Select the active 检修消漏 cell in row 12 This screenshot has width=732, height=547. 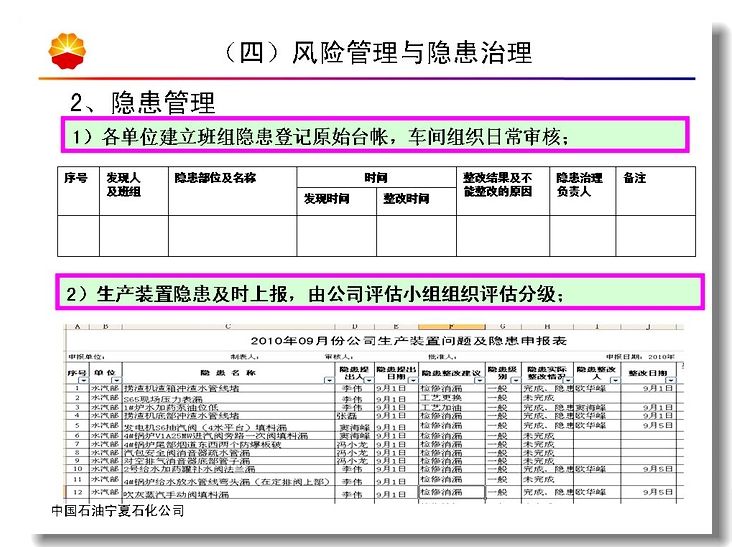tap(452, 492)
